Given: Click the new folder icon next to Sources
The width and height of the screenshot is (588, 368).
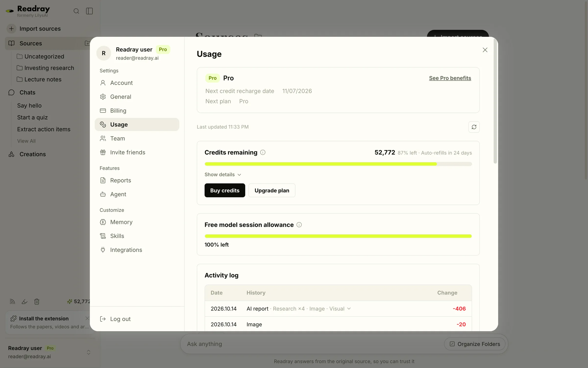Looking at the screenshot, I should tap(87, 43).
